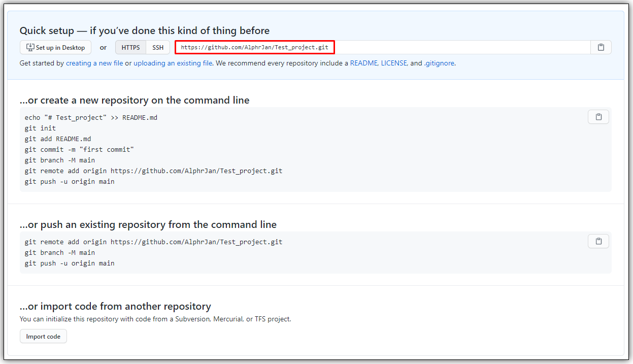Image resolution: width=633 pixels, height=364 pixels.
Task: Copy the new repository command block
Action: (x=598, y=117)
